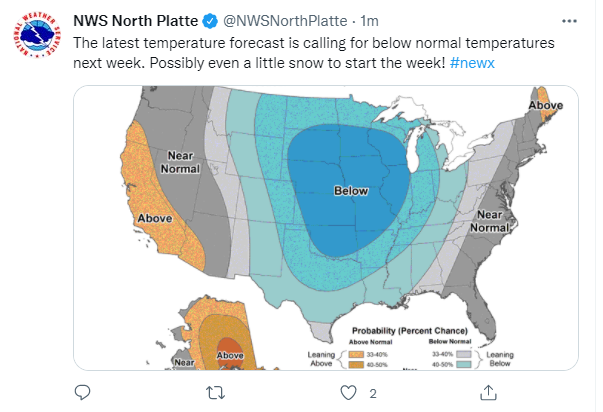Reply to the tweet via the comment icon
Image resolution: width=603 pixels, height=412 pixels.
(84, 391)
